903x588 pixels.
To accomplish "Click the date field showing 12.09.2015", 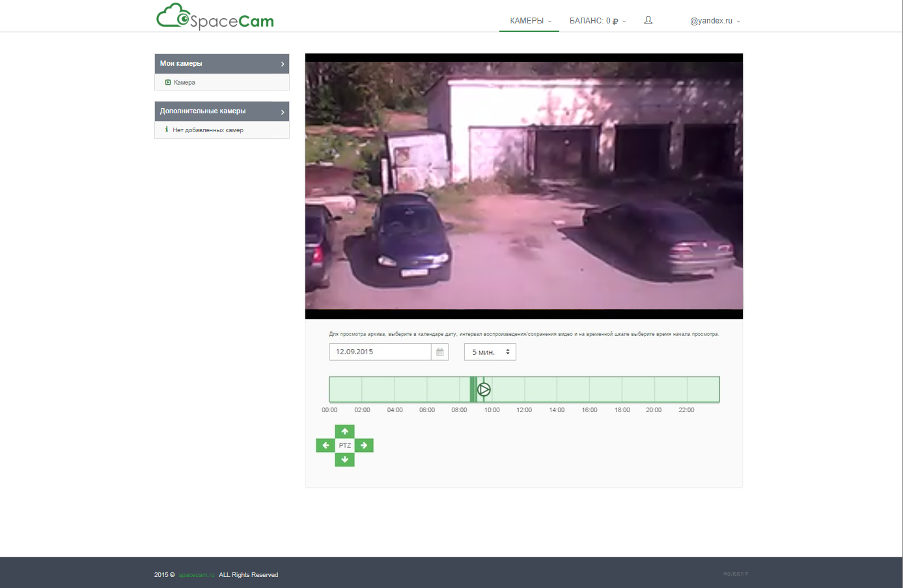I will pyautogui.click(x=380, y=352).
